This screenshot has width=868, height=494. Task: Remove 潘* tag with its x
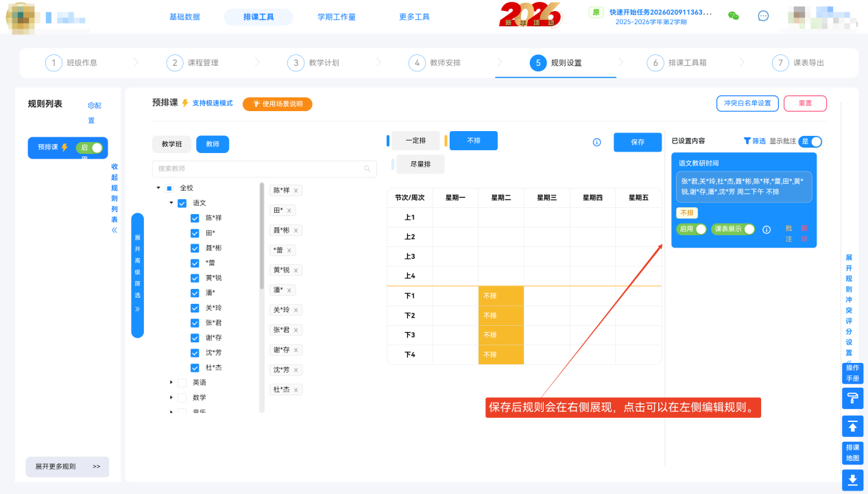pyautogui.click(x=289, y=290)
